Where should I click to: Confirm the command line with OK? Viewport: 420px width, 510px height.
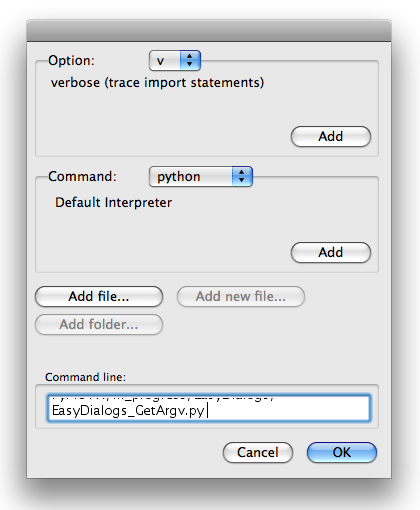[342, 453]
